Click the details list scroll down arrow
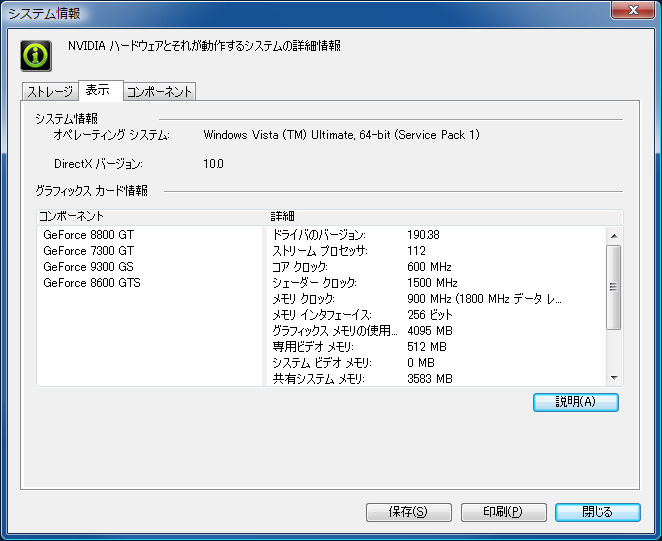 click(x=614, y=378)
